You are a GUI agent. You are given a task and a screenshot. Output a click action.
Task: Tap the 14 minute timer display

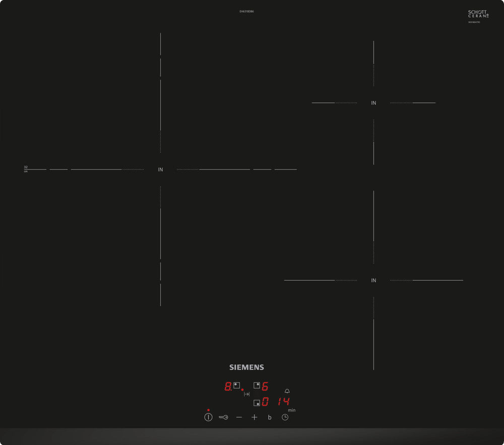pyautogui.click(x=283, y=402)
